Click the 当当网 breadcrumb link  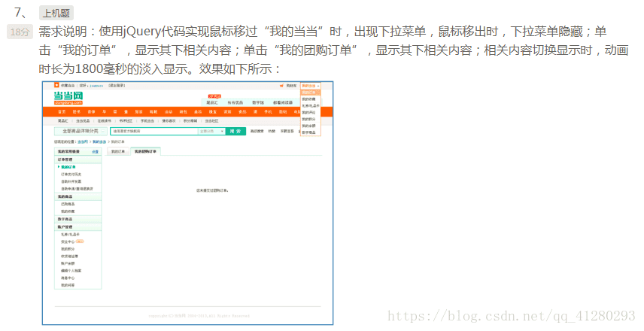pos(83,141)
